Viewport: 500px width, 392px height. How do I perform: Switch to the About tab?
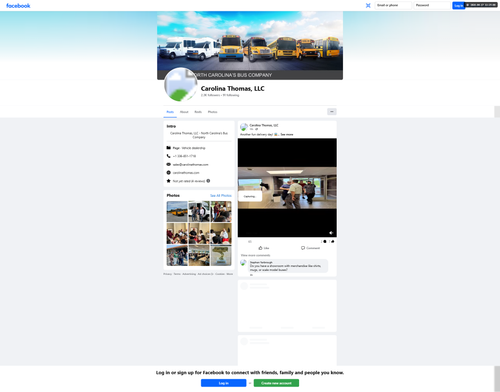pos(184,112)
